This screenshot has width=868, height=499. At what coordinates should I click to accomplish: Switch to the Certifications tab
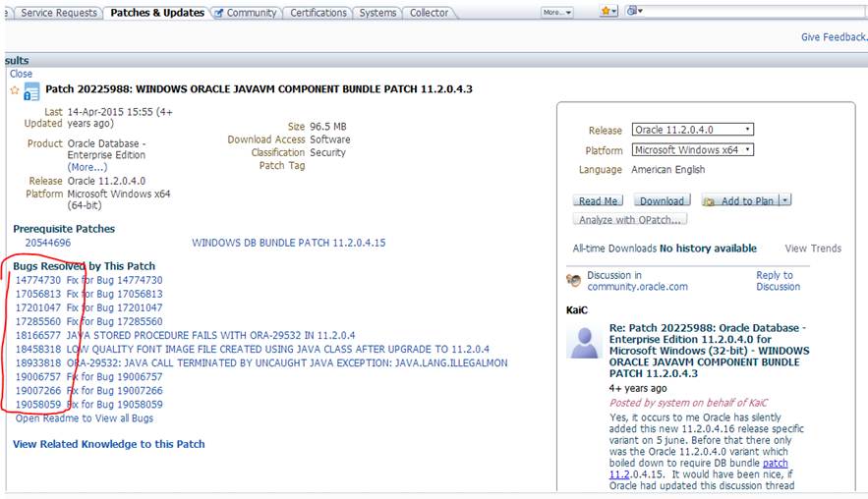[318, 13]
